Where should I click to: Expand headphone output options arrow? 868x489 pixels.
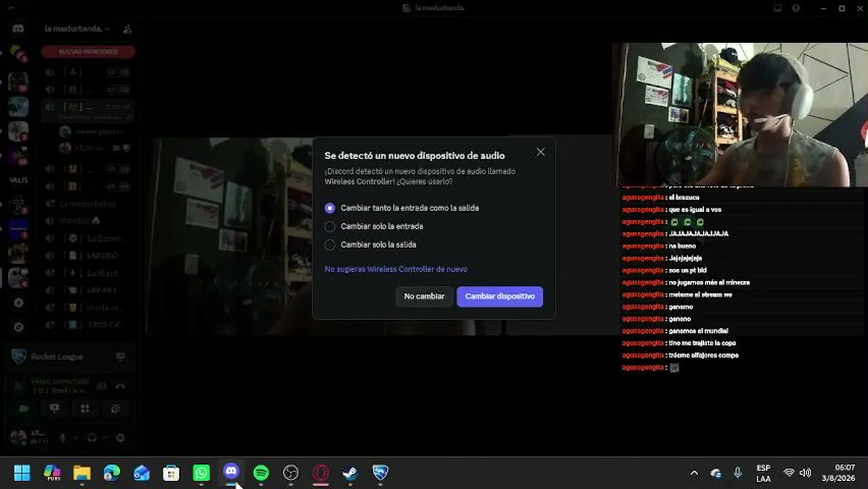104,438
